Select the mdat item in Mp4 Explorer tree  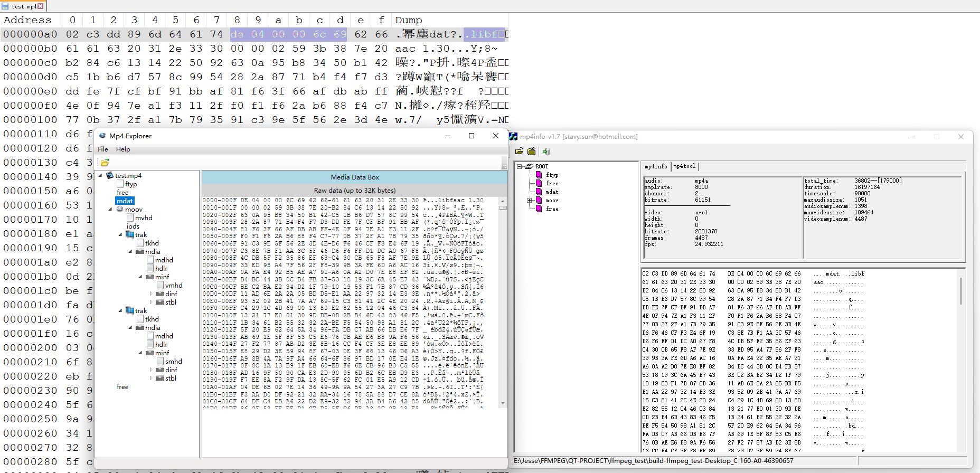point(125,201)
